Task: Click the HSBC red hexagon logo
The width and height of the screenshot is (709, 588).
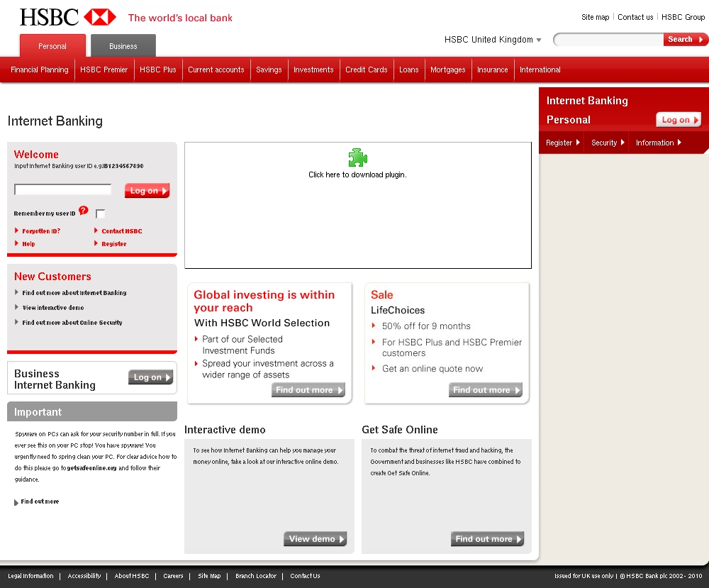Action: [100, 17]
